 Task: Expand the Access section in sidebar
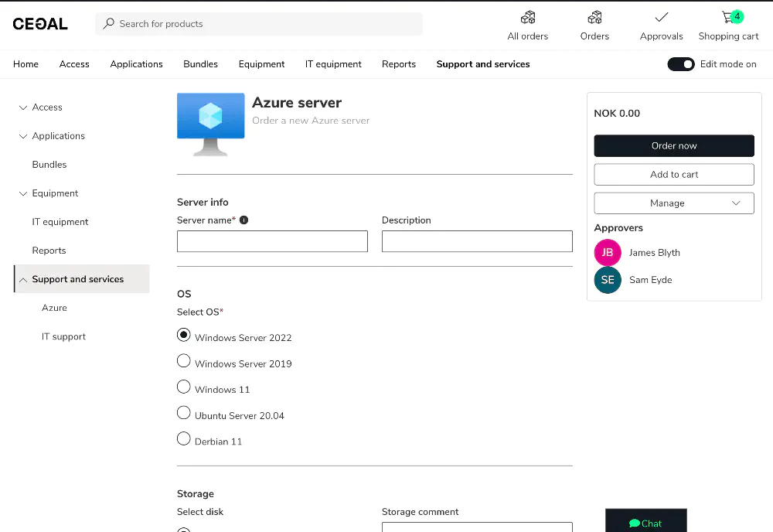point(23,107)
